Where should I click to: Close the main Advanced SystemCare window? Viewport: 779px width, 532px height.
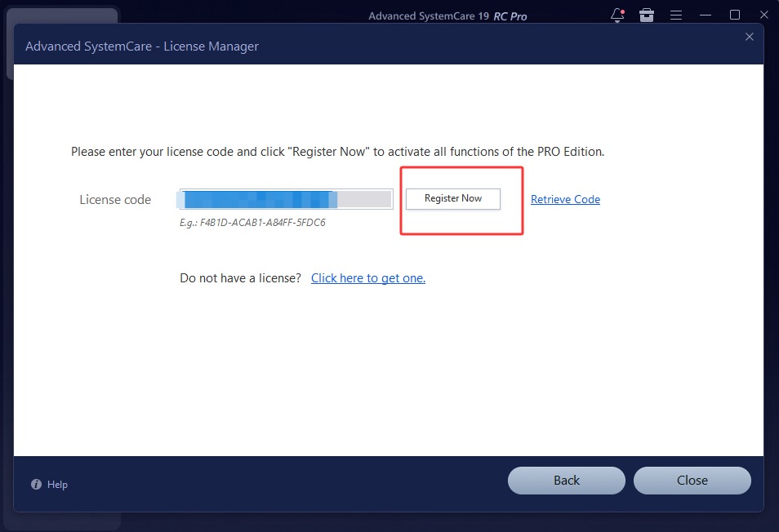[x=764, y=15]
